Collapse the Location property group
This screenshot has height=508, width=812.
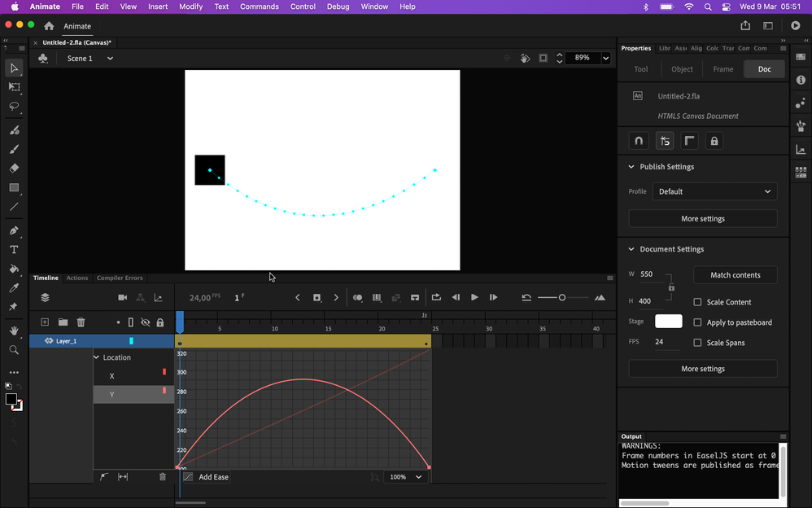[97, 357]
